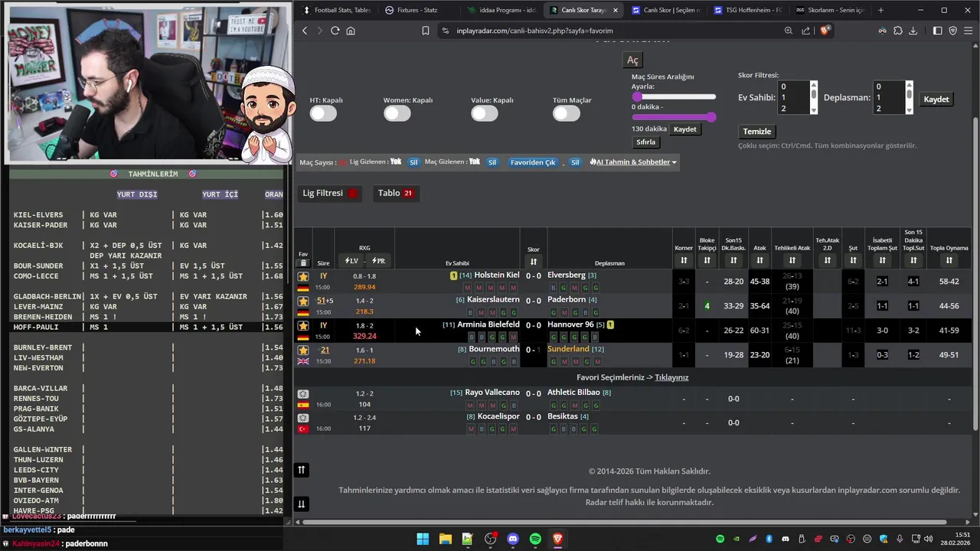This screenshot has height=551, width=980.
Task: Unfavorite the Holstein Kiel match star
Action: pos(303,276)
